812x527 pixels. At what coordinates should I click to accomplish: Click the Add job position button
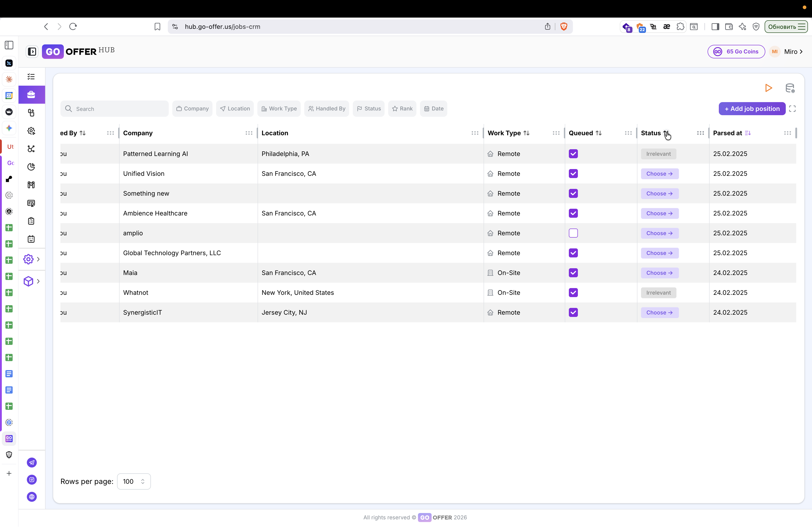coord(752,109)
